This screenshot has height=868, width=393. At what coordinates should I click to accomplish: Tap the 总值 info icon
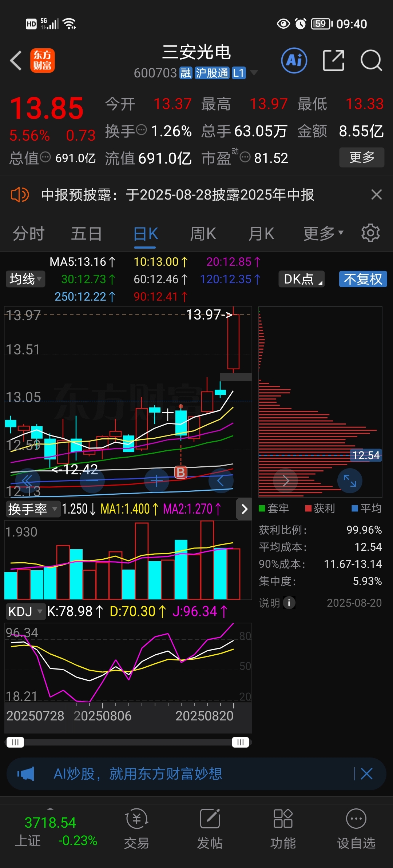45,157
